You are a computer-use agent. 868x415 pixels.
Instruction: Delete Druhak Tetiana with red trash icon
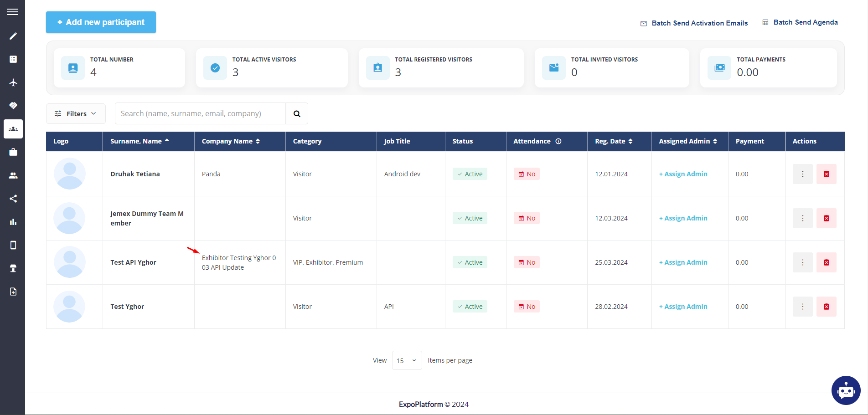pos(826,174)
